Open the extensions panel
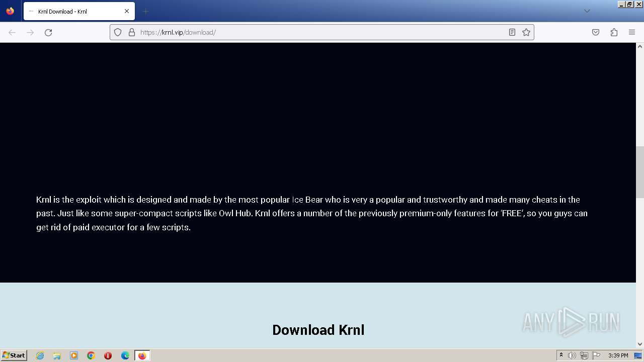The image size is (644, 362). point(614,32)
